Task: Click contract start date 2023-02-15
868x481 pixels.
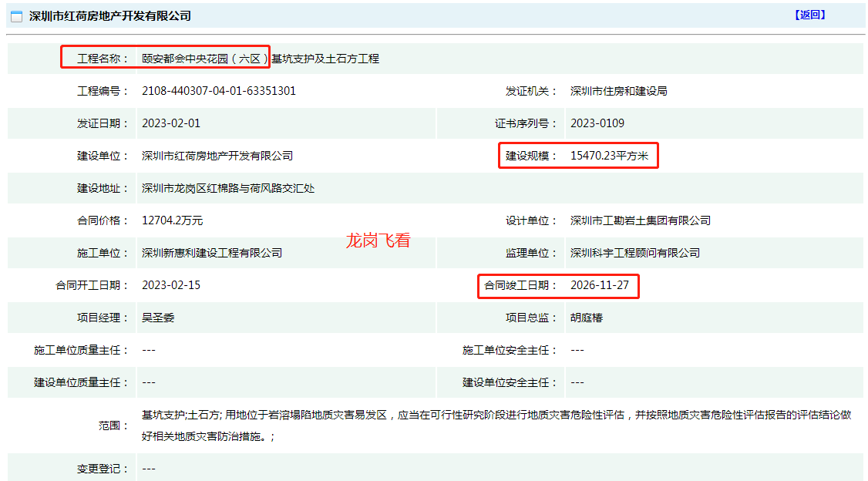Action: pyautogui.click(x=171, y=285)
